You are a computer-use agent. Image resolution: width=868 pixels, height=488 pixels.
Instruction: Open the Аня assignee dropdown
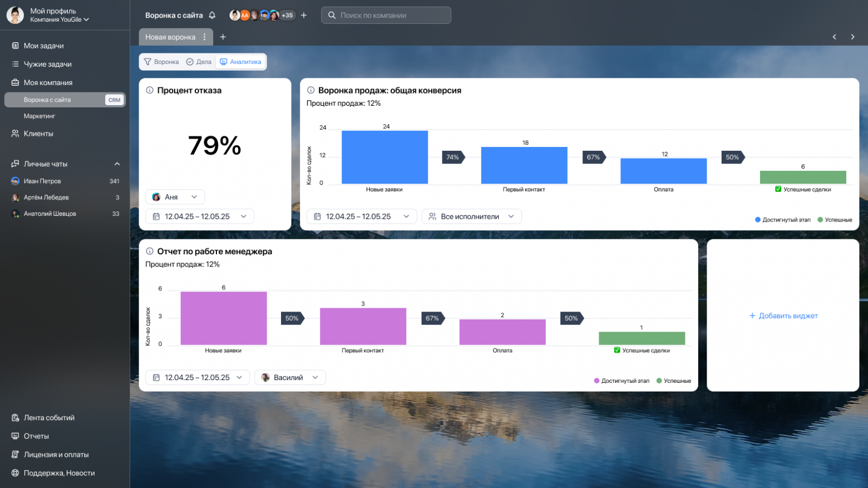click(x=175, y=197)
